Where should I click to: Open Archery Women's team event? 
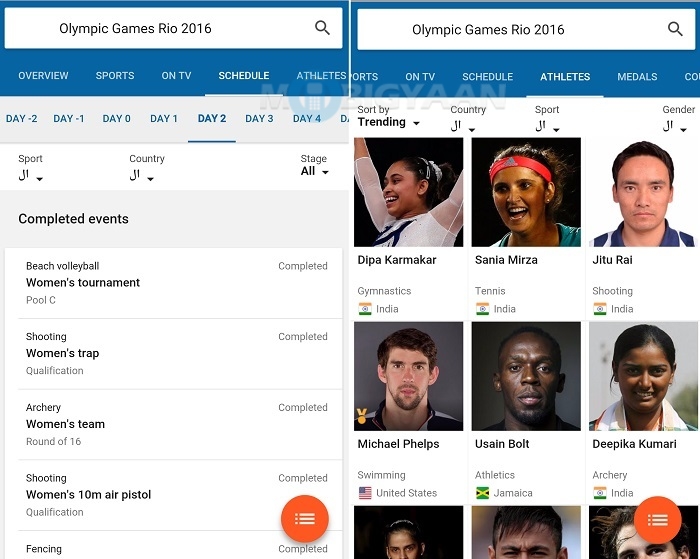tap(173, 424)
